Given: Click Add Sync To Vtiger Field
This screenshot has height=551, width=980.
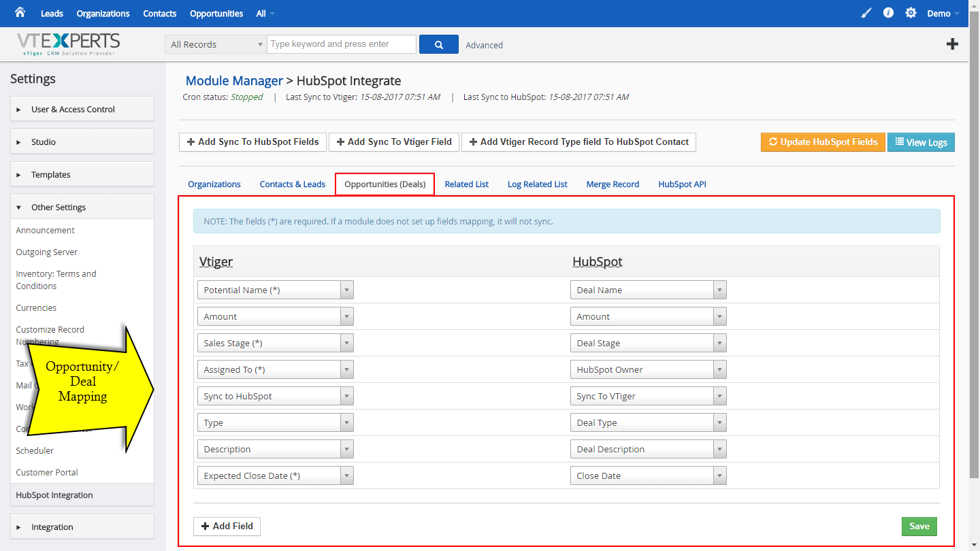Looking at the screenshot, I should click(x=394, y=142).
